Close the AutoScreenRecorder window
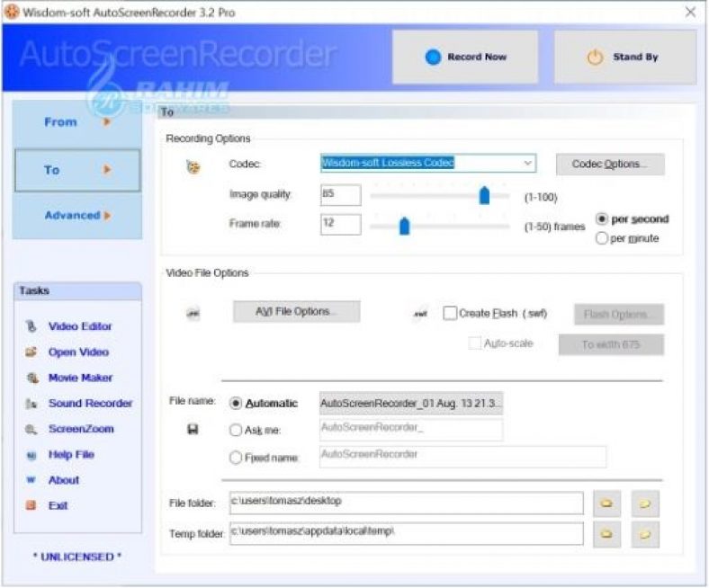This screenshot has width=709, height=588. pyautogui.click(x=690, y=12)
